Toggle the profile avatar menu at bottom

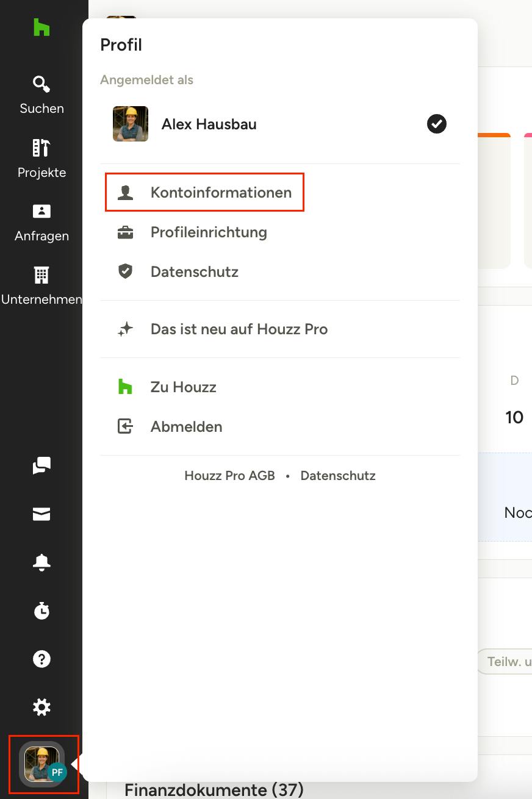42,764
